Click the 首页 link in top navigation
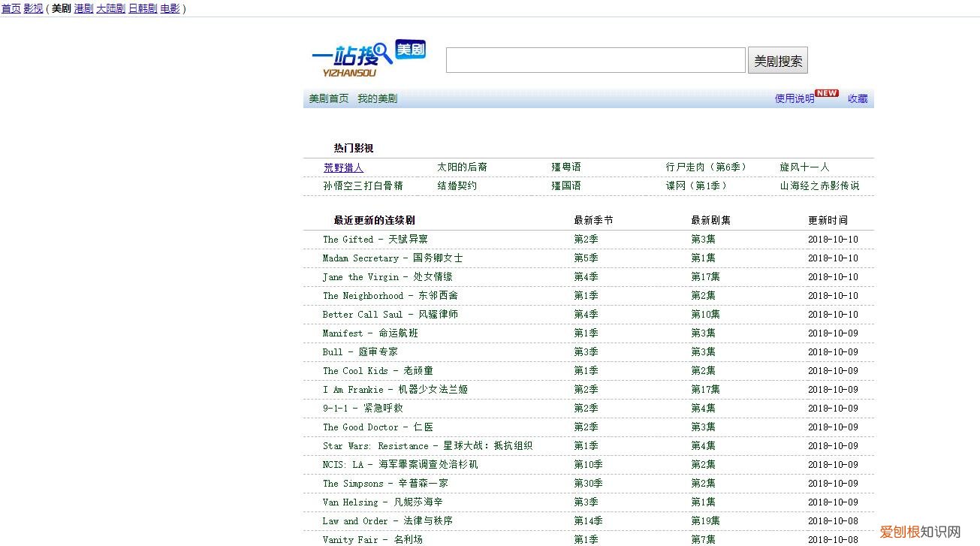 [x=10, y=8]
